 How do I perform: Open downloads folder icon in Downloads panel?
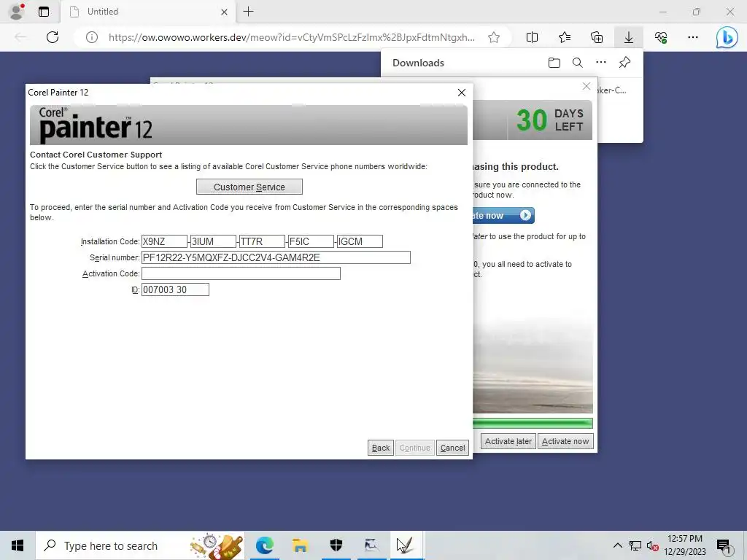click(554, 63)
